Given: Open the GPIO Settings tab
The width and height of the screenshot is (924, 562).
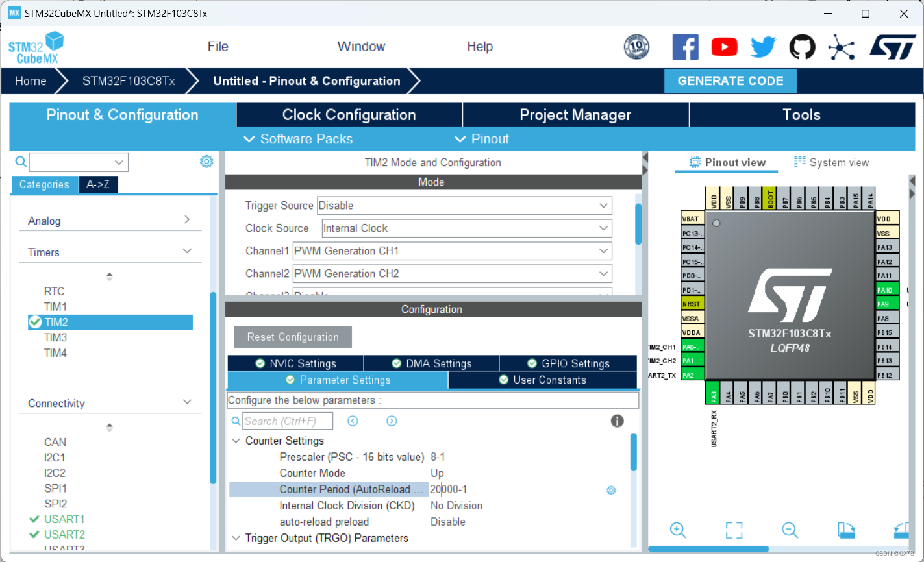Looking at the screenshot, I should (x=568, y=363).
